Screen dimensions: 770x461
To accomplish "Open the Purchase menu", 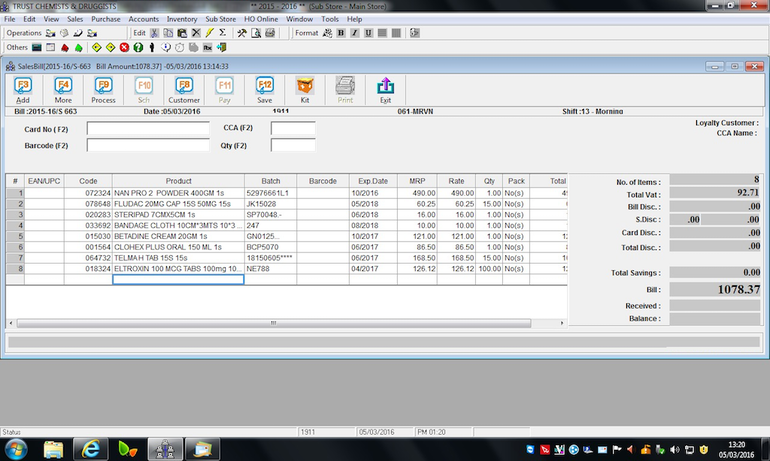I will point(106,19).
